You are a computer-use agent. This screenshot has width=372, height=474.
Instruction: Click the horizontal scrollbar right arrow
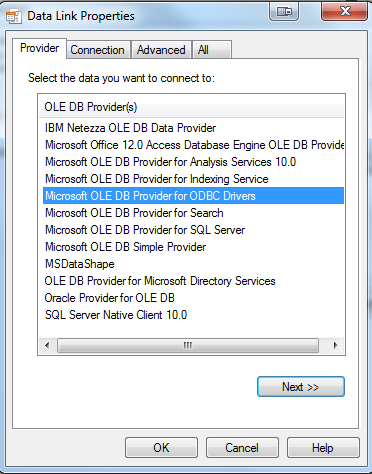point(336,345)
